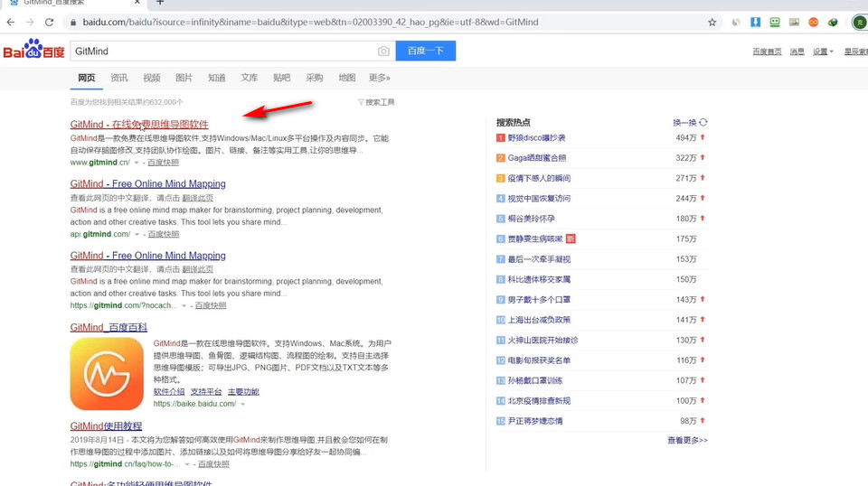Close the GitMind browser tab
The height and width of the screenshot is (486, 868).
click(137, 2)
